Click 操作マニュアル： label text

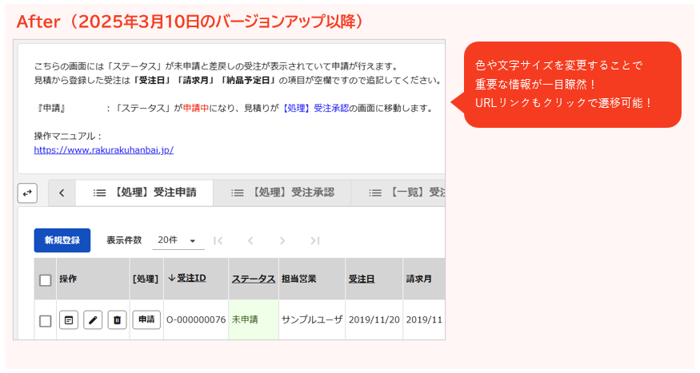click(x=68, y=136)
